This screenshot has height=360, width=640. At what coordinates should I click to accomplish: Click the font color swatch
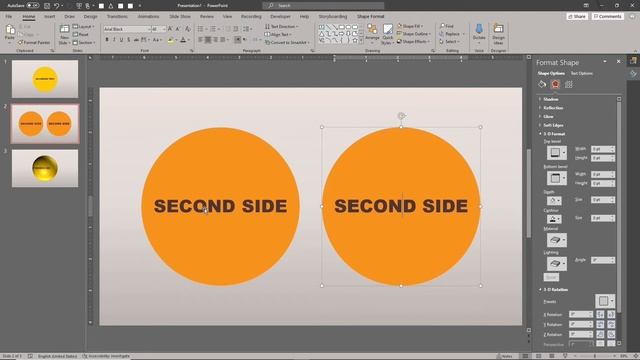coord(183,40)
